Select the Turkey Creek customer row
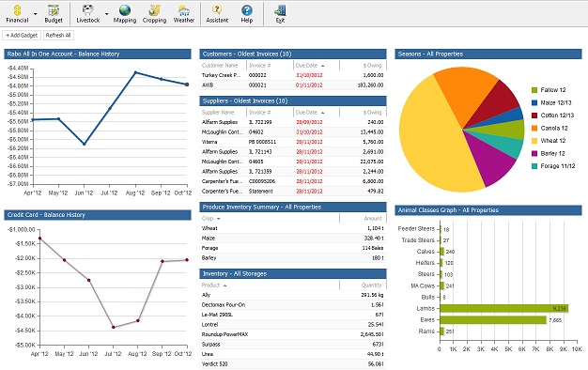The image size is (588, 370). (293, 75)
